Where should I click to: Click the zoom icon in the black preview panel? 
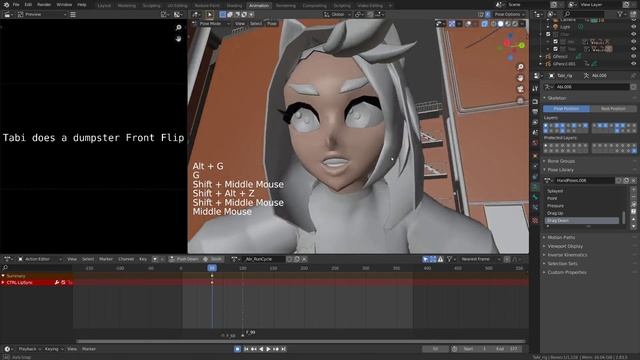point(178,27)
